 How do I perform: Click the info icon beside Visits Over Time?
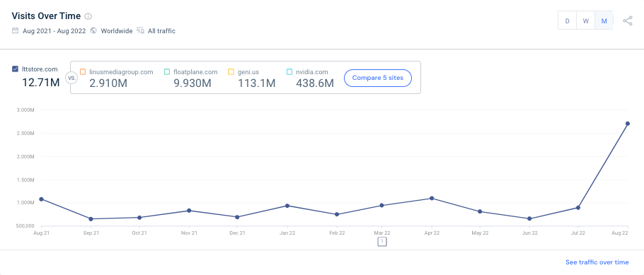pyautogui.click(x=88, y=16)
